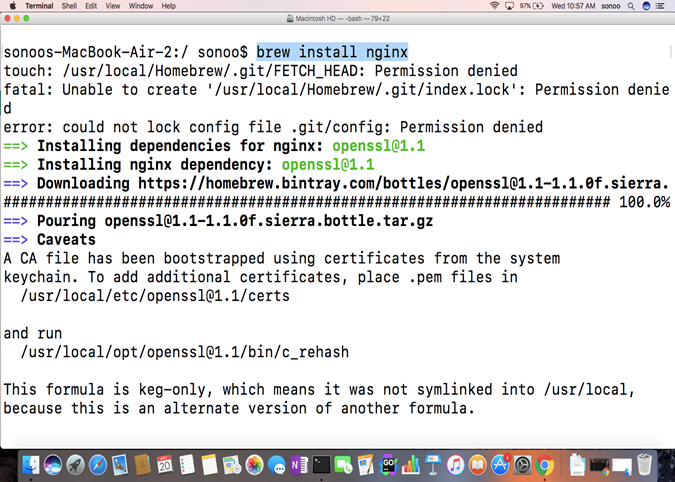
Task: Open the Shell menu
Action: coord(69,6)
